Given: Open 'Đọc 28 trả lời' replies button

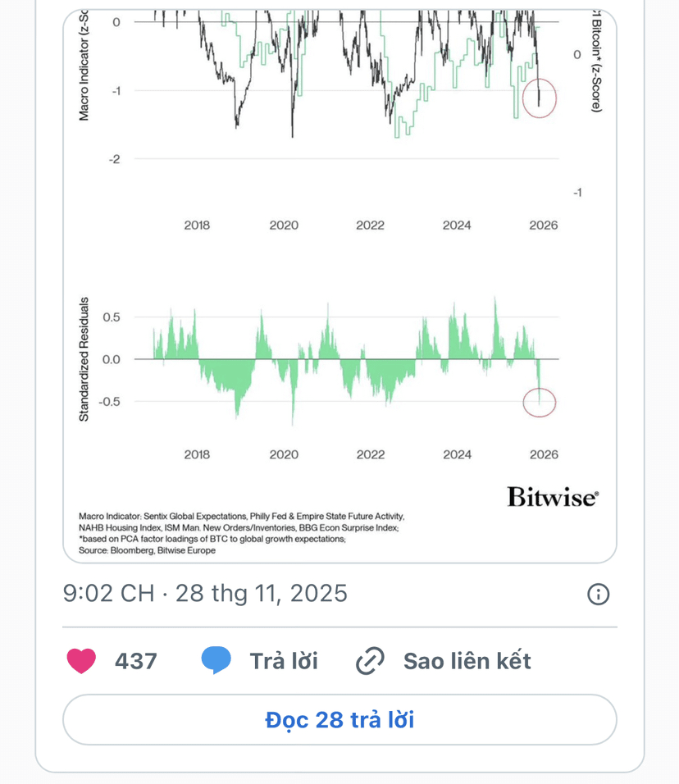Looking at the screenshot, I should (339, 719).
